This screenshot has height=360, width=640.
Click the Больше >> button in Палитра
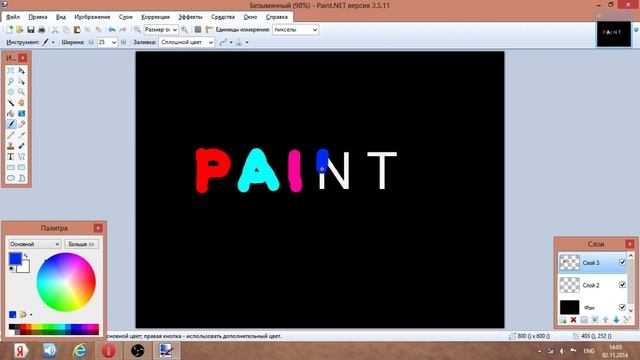click(81, 244)
